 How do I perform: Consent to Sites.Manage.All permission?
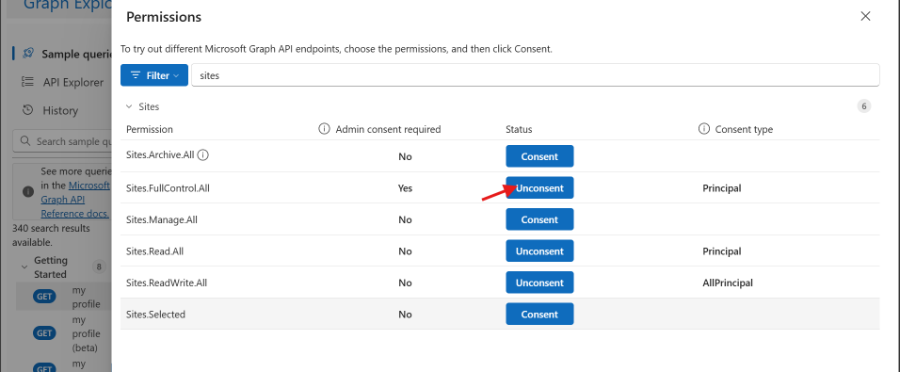[x=540, y=219]
